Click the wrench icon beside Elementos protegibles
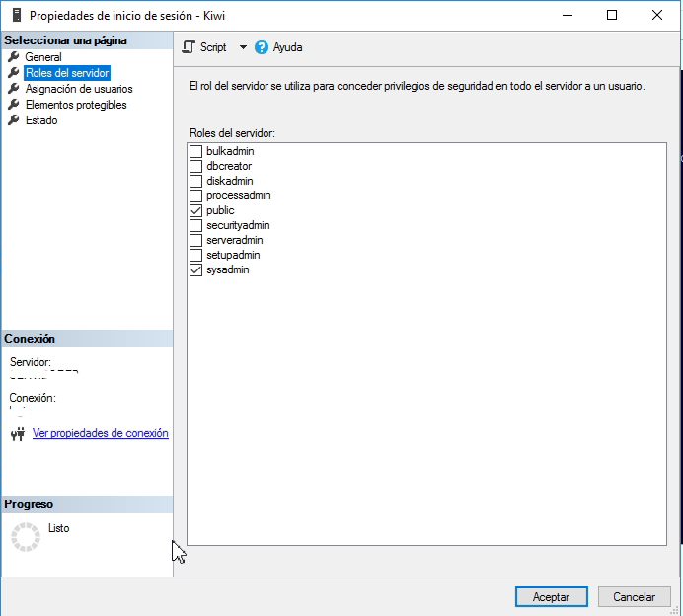The width and height of the screenshot is (683, 616). click(x=14, y=105)
